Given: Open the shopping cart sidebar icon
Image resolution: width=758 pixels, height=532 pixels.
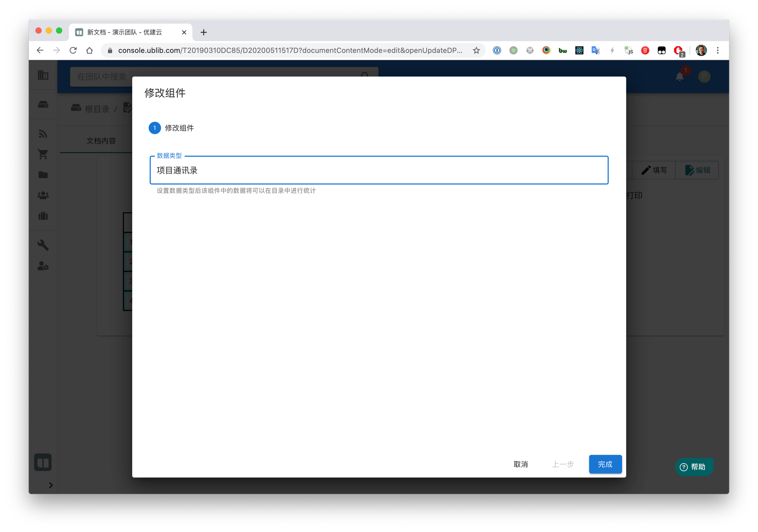Looking at the screenshot, I should coord(43,154).
